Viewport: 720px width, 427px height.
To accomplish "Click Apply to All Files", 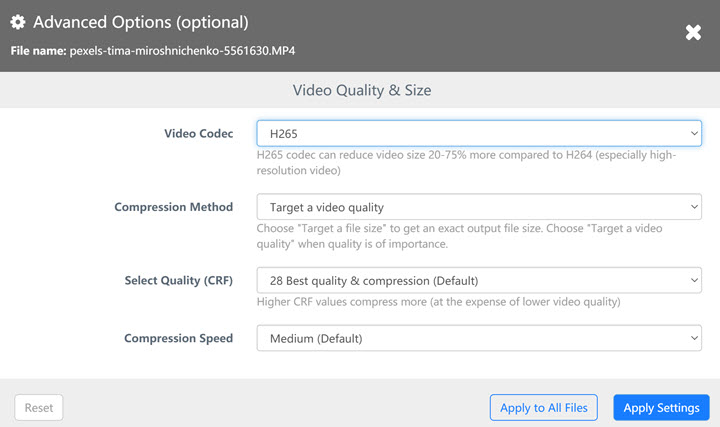I will [544, 407].
